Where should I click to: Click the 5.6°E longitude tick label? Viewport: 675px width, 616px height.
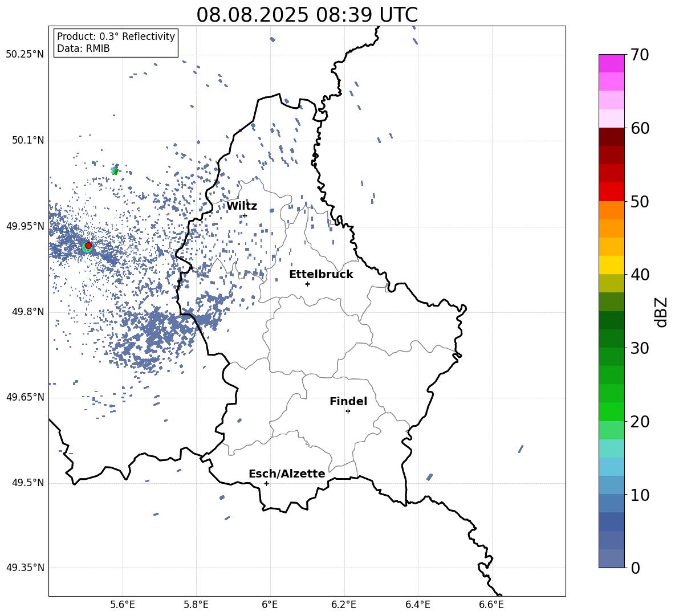click(x=123, y=605)
